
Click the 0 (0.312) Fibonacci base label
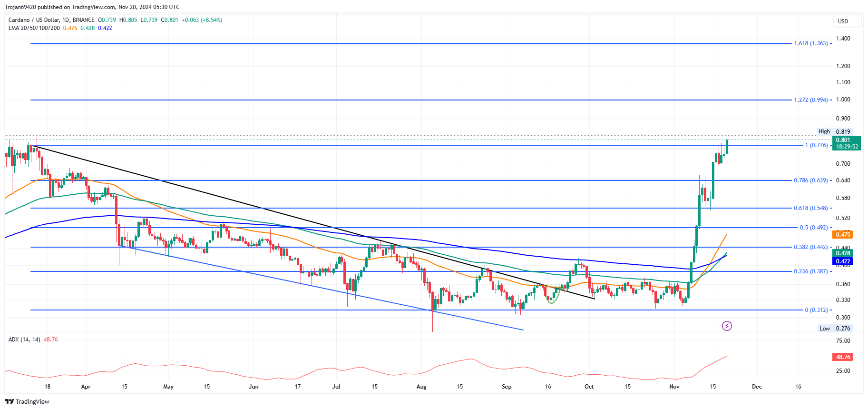pyautogui.click(x=816, y=310)
